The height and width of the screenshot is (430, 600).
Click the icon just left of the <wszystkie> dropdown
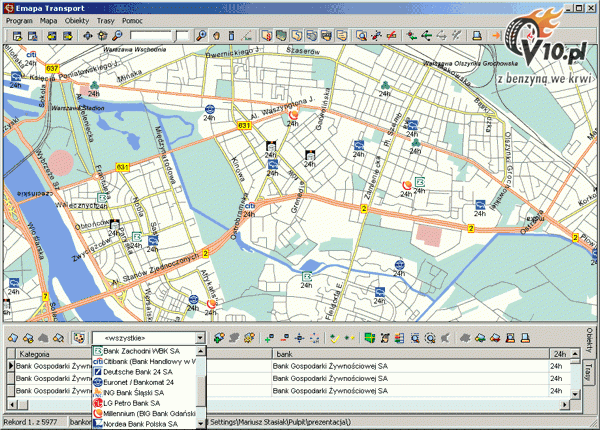point(79,338)
